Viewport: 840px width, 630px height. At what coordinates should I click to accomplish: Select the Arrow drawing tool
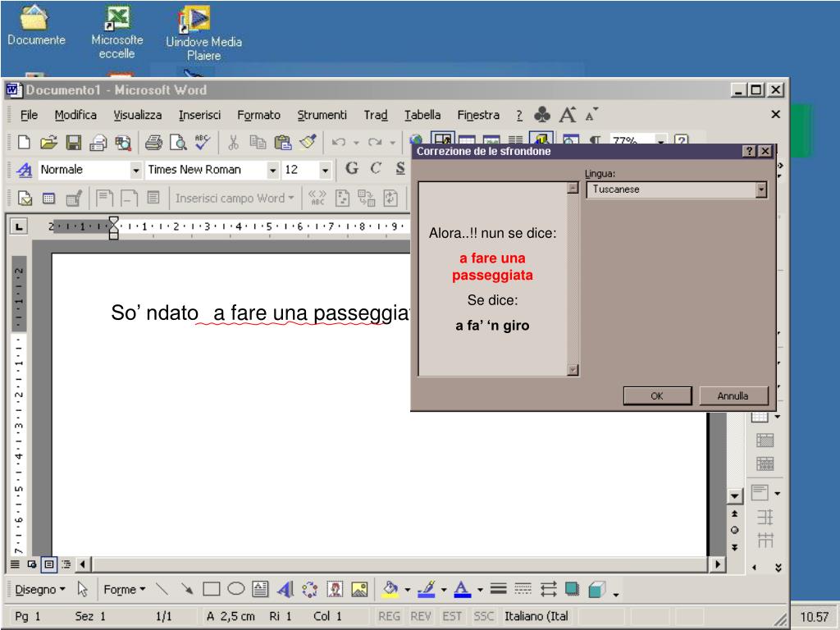click(186, 589)
